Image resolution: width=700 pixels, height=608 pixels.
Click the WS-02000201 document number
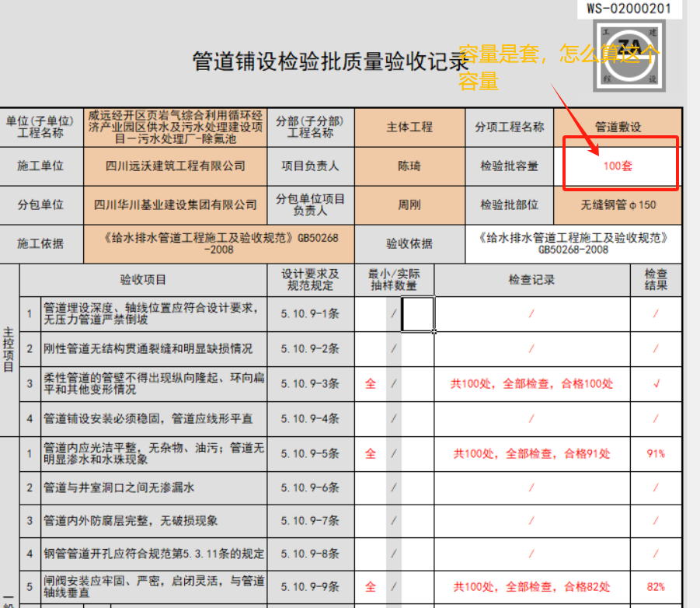coord(629,9)
